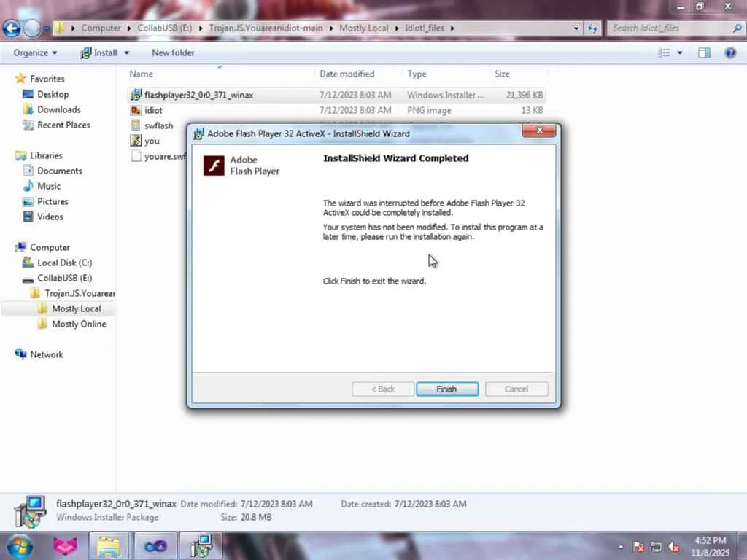The image size is (747, 560).
Task: Show hidden tray icons arrow
Action: (x=621, y=547)
